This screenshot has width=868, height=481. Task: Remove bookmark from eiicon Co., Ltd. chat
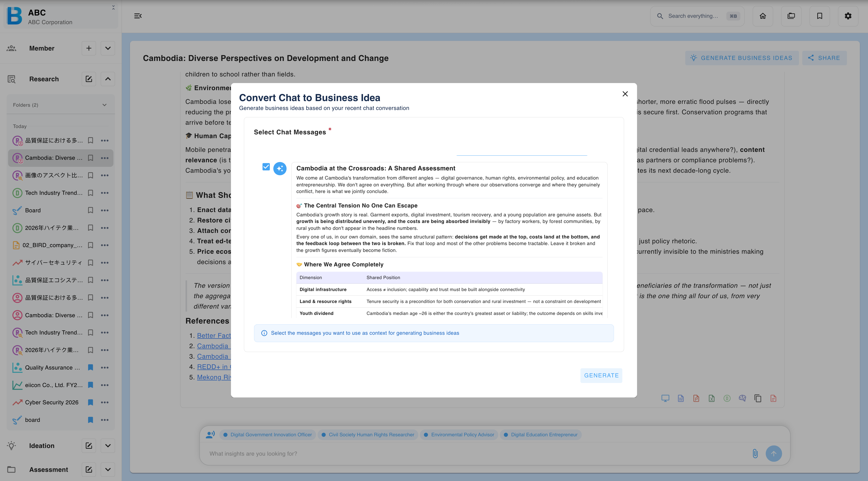pos(90,385)
